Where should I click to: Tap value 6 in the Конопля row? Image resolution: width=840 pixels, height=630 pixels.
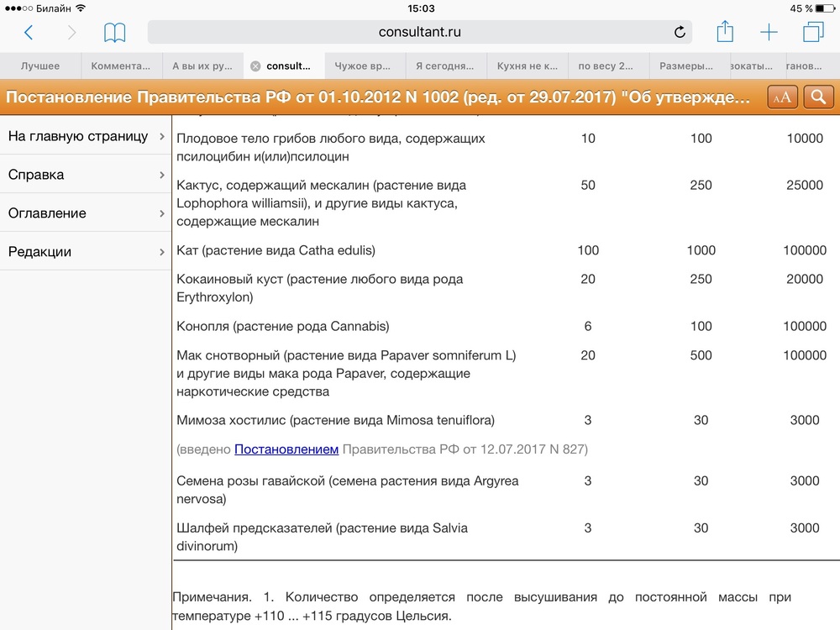point(588,326)
